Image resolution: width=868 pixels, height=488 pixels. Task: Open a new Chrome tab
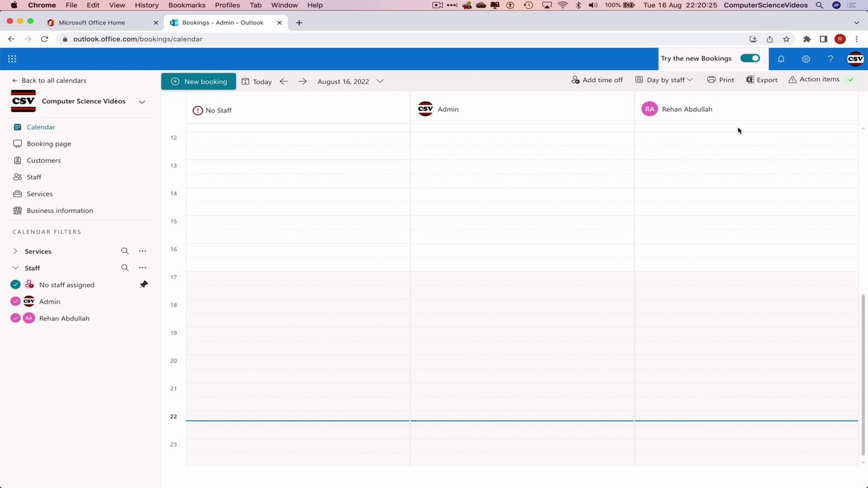[x=299, y=22]
